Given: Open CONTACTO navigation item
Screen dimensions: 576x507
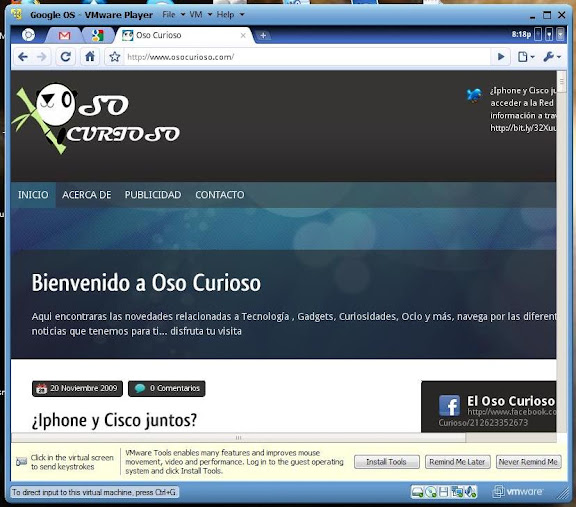Looking at the screenshot, I should point(220,195).
